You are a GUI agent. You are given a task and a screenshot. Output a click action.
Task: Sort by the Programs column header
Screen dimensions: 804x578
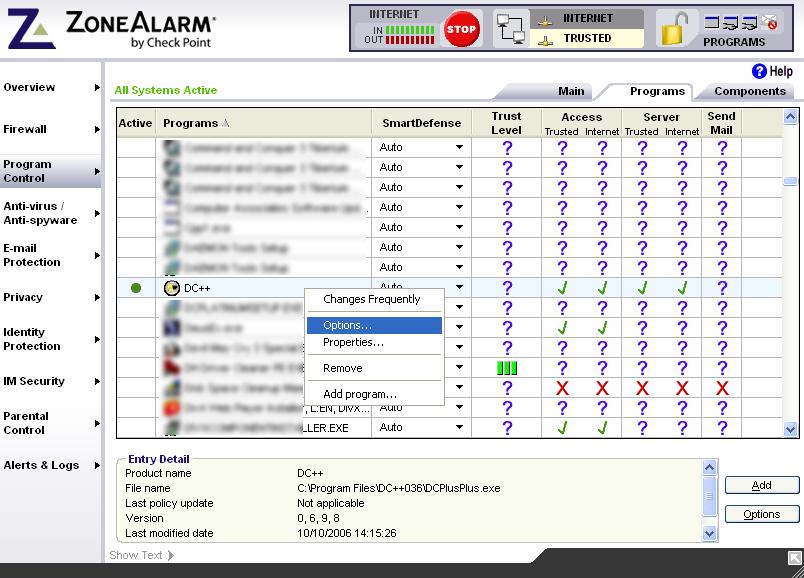[264, 123]
